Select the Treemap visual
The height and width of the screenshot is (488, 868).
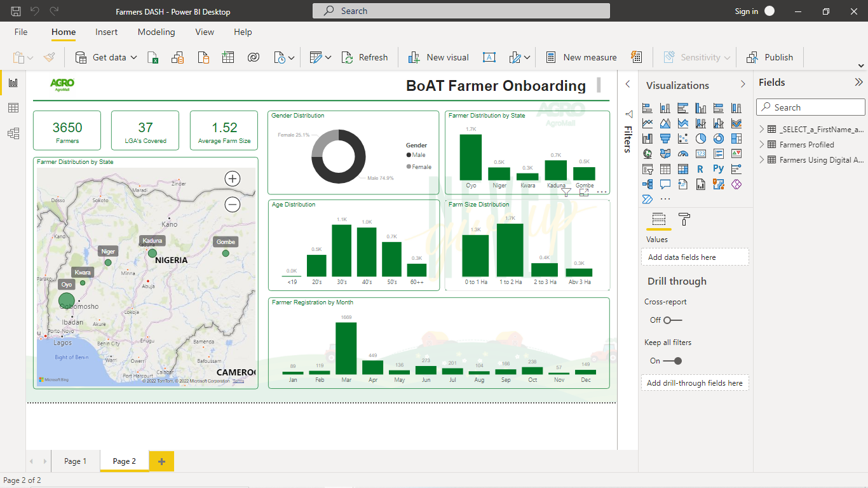pyautogui.click(x=736, y=138)
